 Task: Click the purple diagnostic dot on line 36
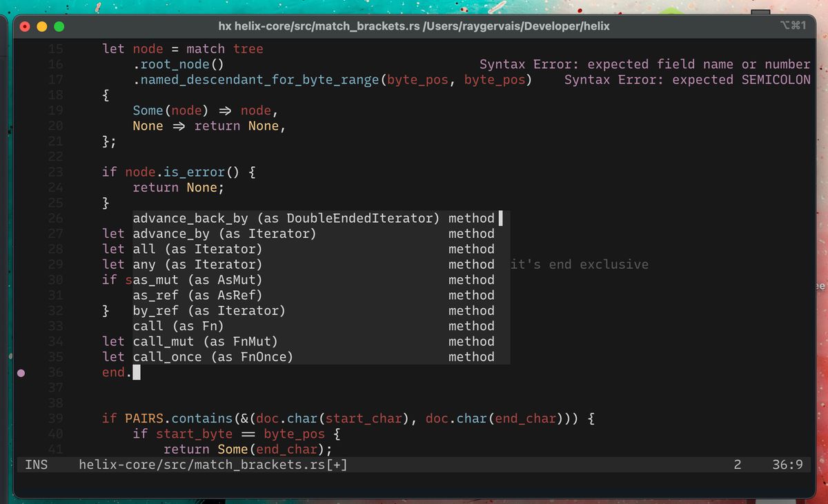pyautogui.click(x=21, y=372)
